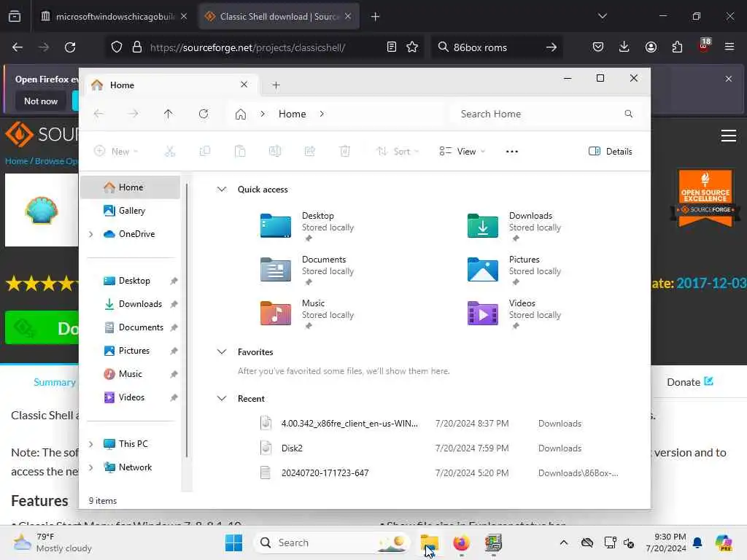The image size is (747, 560).
Task: Open Firefox downloads panel
Action: pyautogui.click(x=624, y=47)
